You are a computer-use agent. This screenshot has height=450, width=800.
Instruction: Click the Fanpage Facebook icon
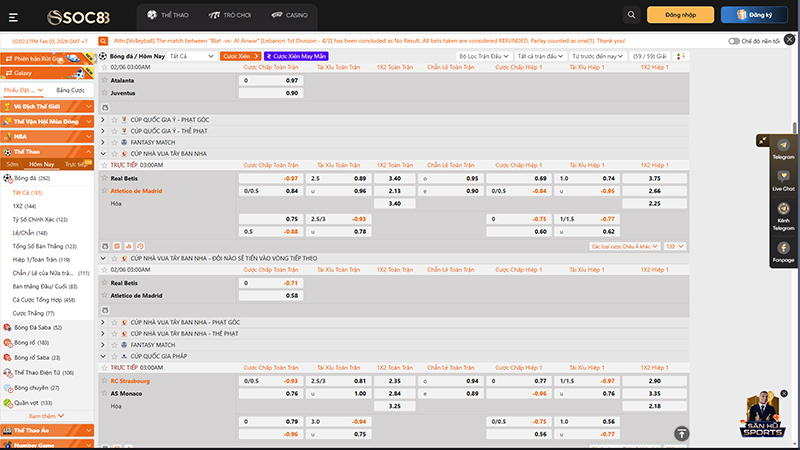pos(783,248)
